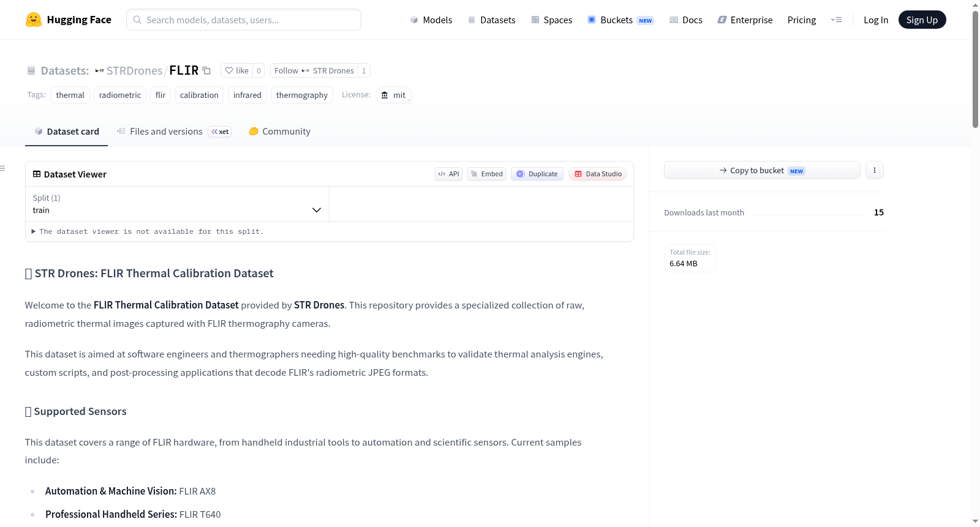
Task: Click the calibration tag
Action: pos(199,95)
